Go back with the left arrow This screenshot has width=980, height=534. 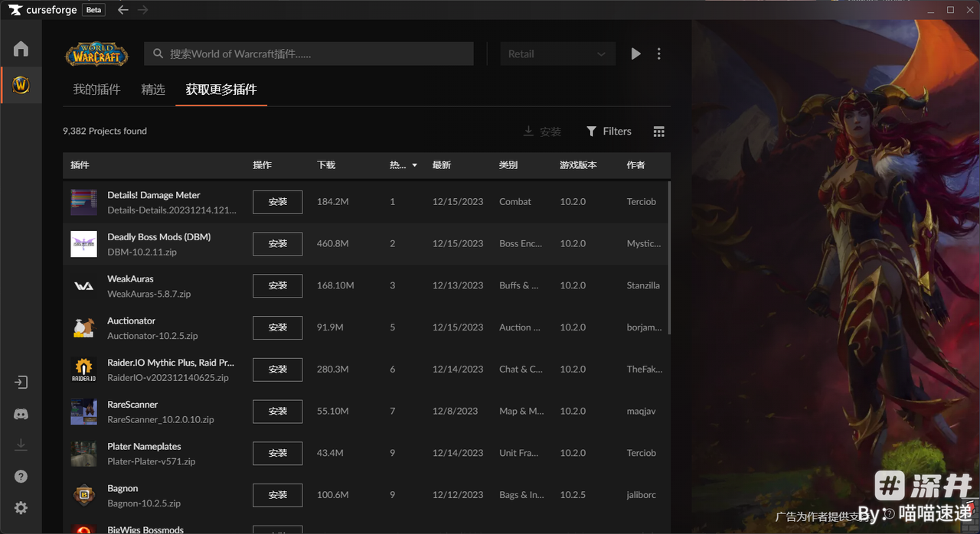pyautogui.click(x=123, y=10)
